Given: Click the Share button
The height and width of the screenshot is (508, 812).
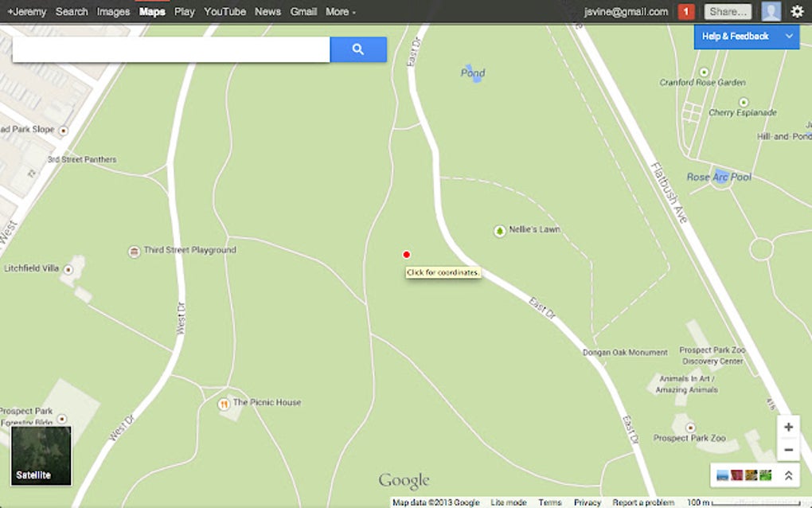Looking at the screenshot, I should pos(729,11).
